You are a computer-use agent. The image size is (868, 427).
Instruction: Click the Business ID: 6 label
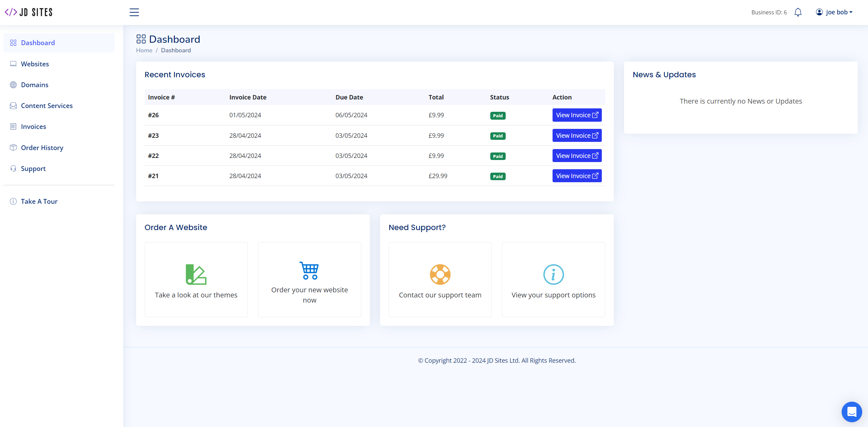769,12
